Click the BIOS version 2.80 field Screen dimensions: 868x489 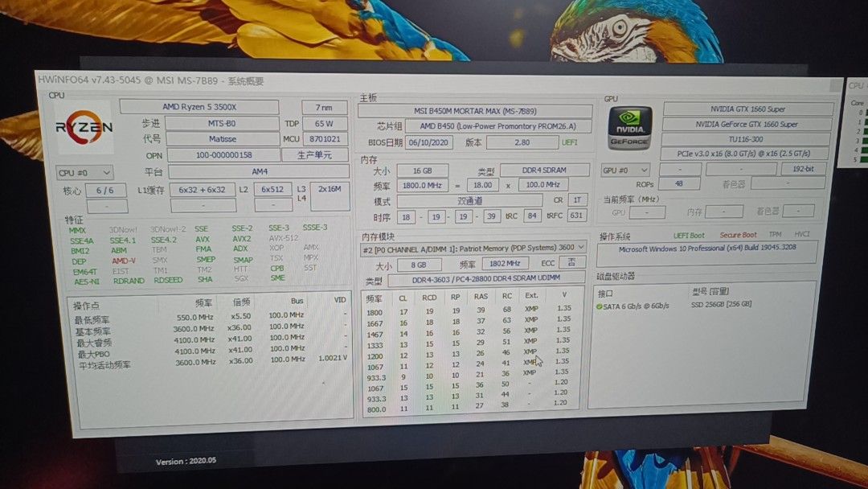(x=522, y=142)
